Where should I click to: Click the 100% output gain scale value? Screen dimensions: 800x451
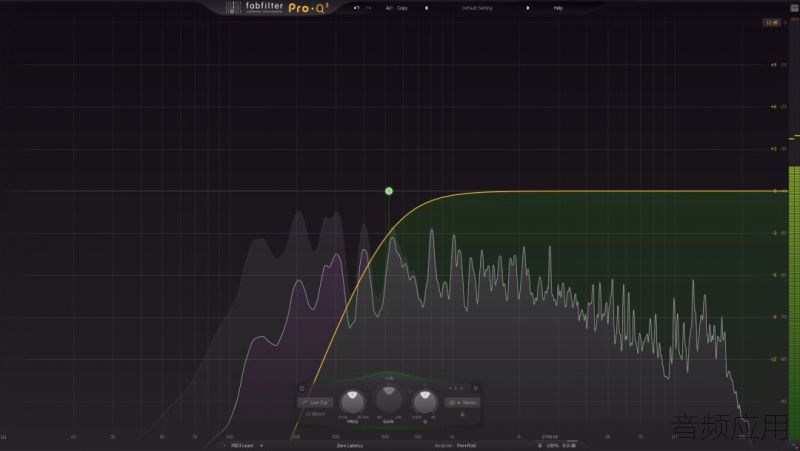pyautogui.click(x=553, y=445)
